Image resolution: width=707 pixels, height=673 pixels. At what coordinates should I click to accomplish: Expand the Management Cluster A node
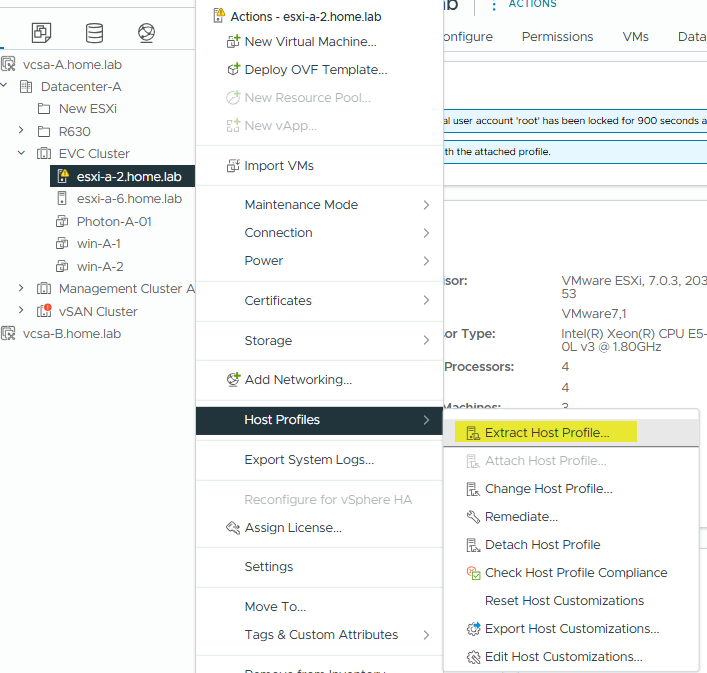click(21, 288)
